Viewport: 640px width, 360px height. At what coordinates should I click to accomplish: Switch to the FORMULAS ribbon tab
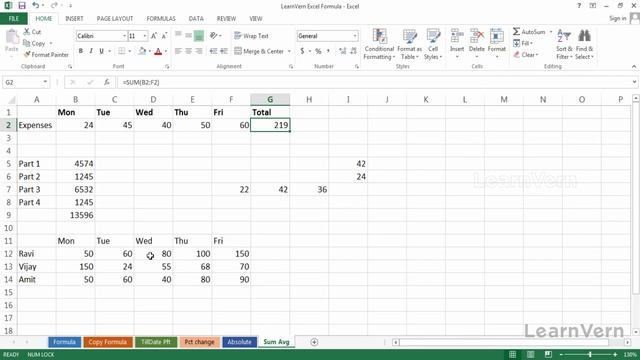click(161, 18)
